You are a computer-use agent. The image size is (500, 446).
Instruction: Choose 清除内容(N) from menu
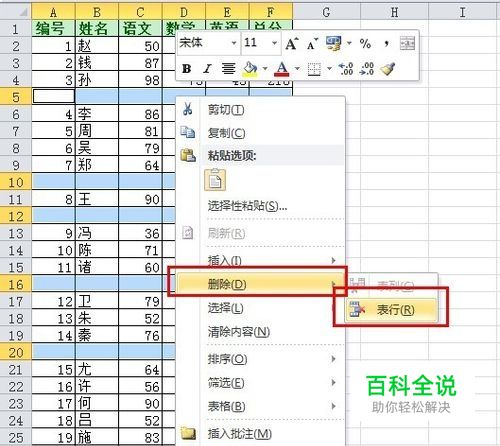[261, 332]
